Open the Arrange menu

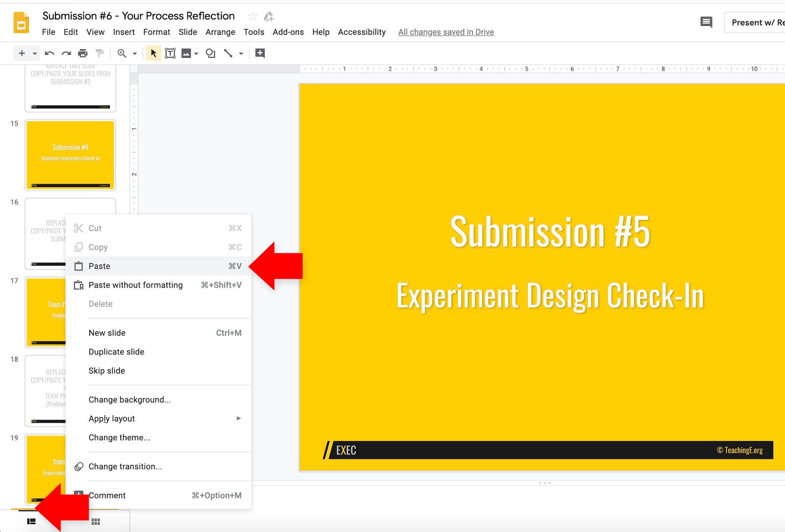pyautogui.click(x=220, y=32)
